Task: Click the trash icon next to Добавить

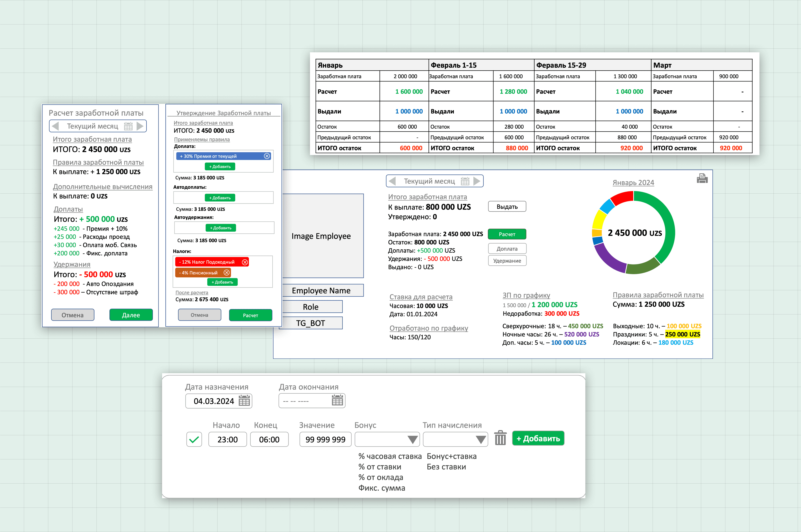Action: click(500, 438)
